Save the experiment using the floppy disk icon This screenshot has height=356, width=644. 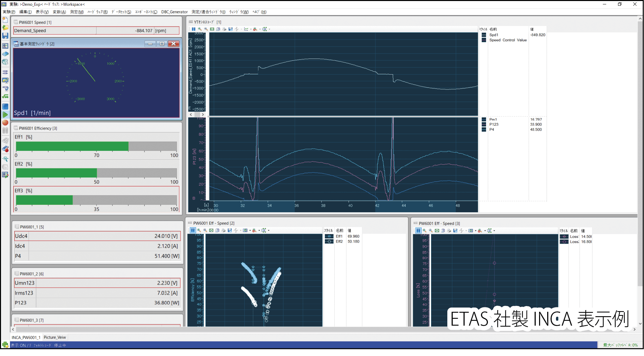tap(5, 36)
